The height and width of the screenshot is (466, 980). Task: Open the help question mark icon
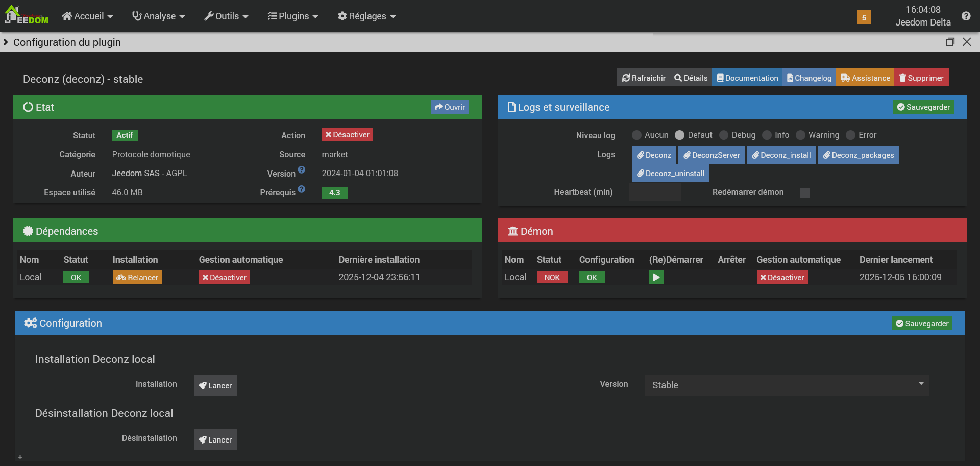(966, 16)
